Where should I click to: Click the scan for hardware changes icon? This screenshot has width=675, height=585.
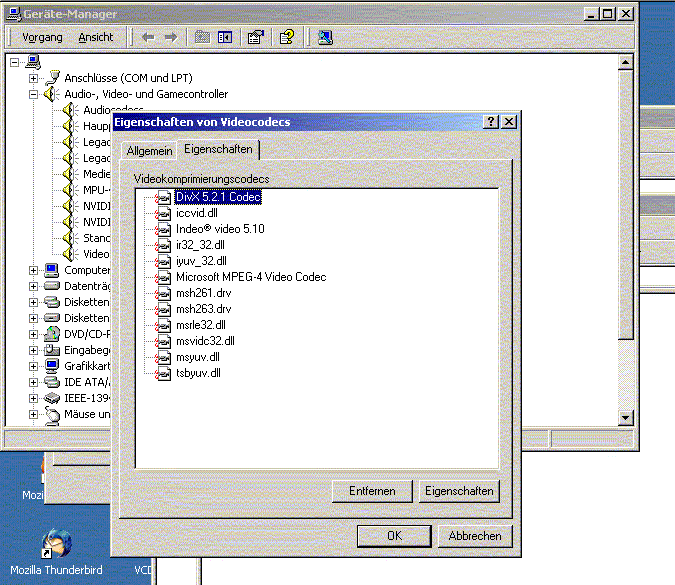coord(325,37)
